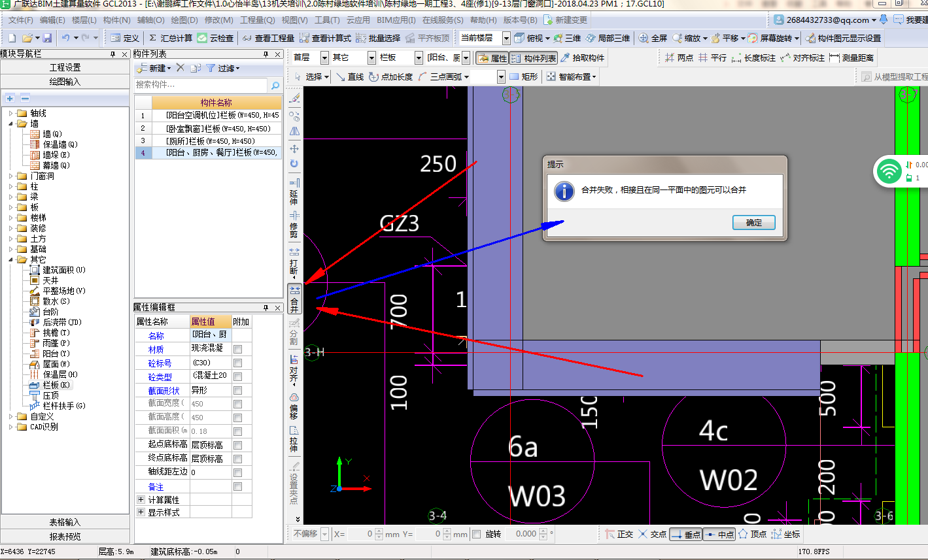Open 局部三维 partial 3D view

pyautogui.click(x=608, y=38)
